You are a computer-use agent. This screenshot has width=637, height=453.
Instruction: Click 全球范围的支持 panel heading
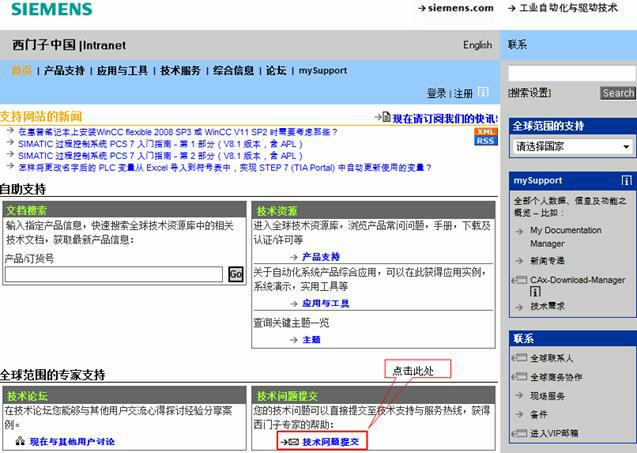(x=548, y=126)
